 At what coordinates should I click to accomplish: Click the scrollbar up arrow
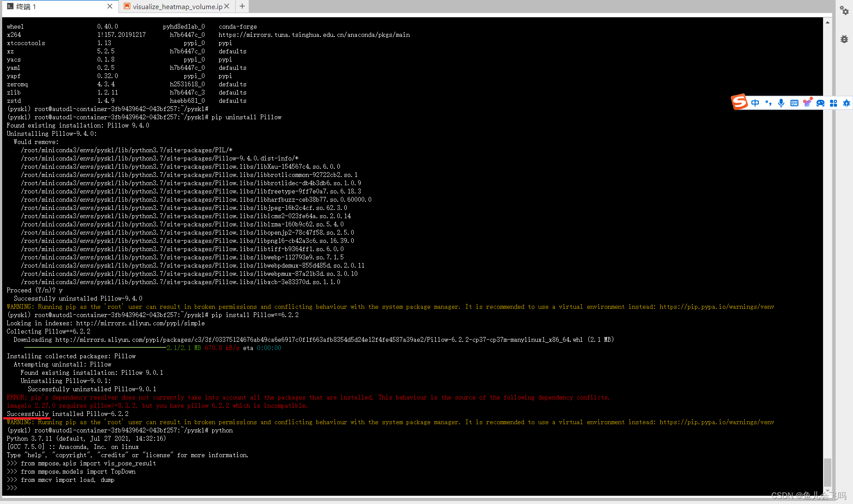pos(827,22)
